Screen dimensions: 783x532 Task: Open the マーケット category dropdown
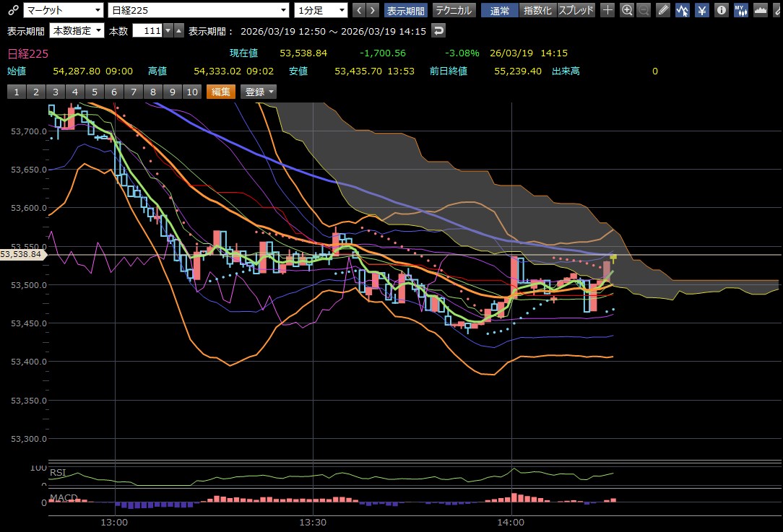(63, 10)
